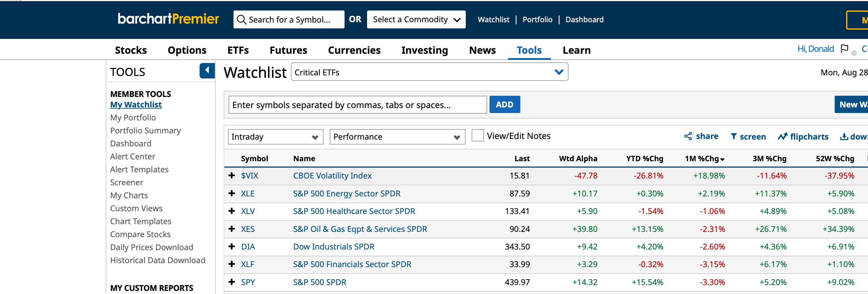The image size is (868, 294).
Task: Click Hi, Donald account link
Action: click(816, 49)
